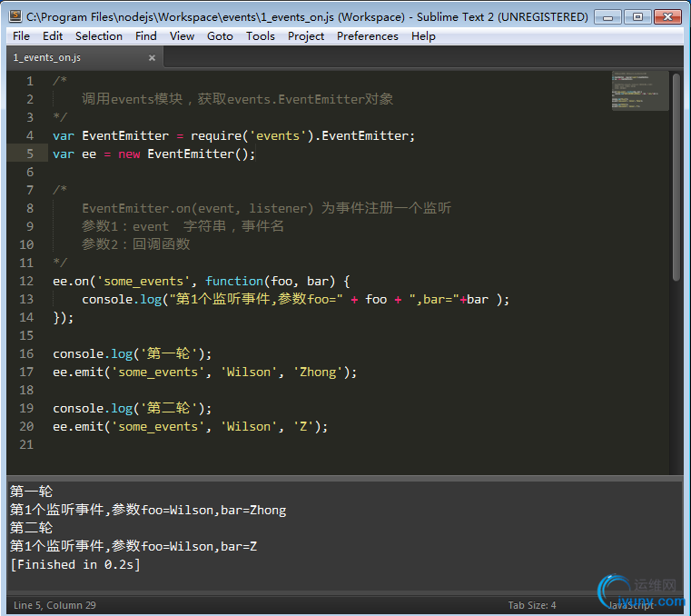The height and width of the screenshot is (616, 691).
Task: Open the Tab Size: 4 selector
Action: click(532, 605)
